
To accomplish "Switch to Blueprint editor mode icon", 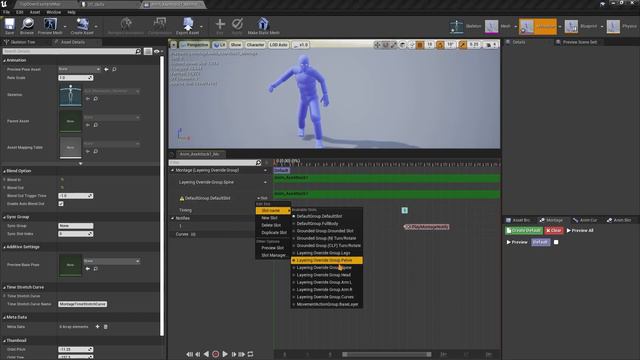I will pyautogui.click(x=571, y=27).
